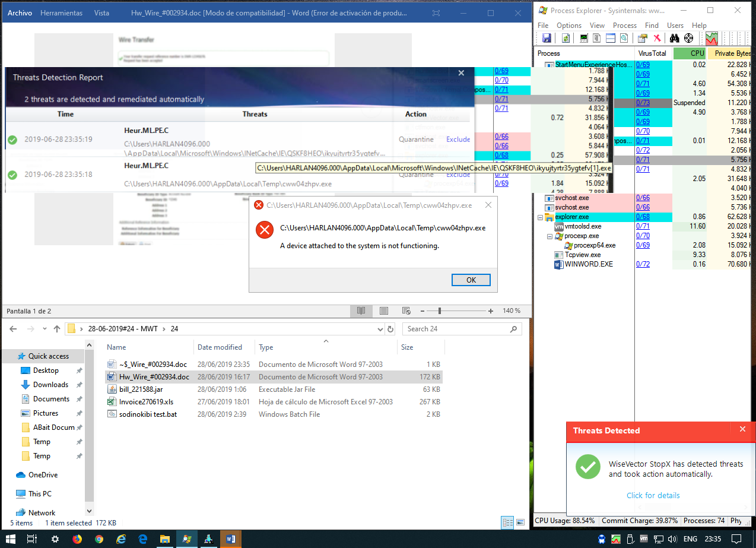Open VirusTotal 0/72 link for WINWORD.EXE
This screenshot has width=756, height=548.
pyautogui.click(x=643, y=264)
